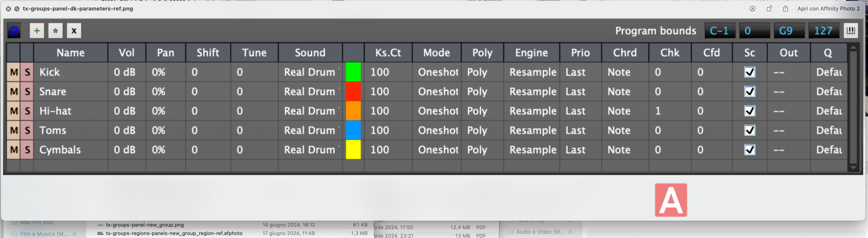Click the Name column header
Image resolution: width=868 pixels, height=238 pixels.
click(71, 53)
